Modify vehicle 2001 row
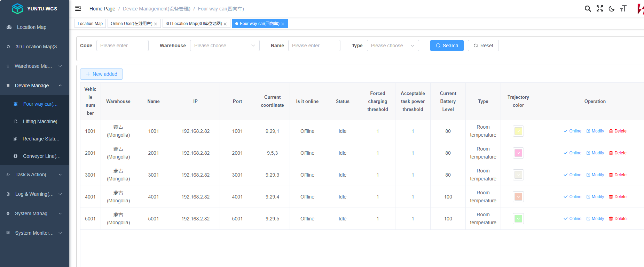 pyautogui.click(x=595, y=153)
